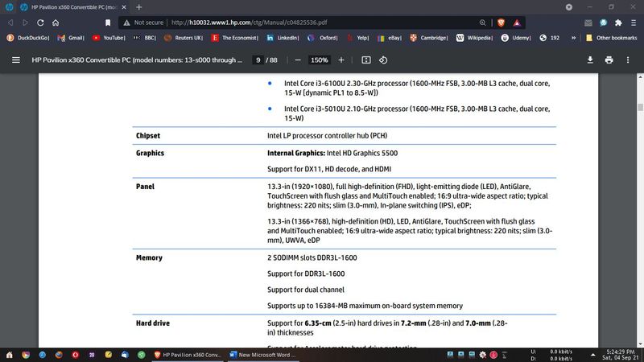Click the 'Panel' row label
This screenshot has width=644, height=362.
tap(145, 187)
